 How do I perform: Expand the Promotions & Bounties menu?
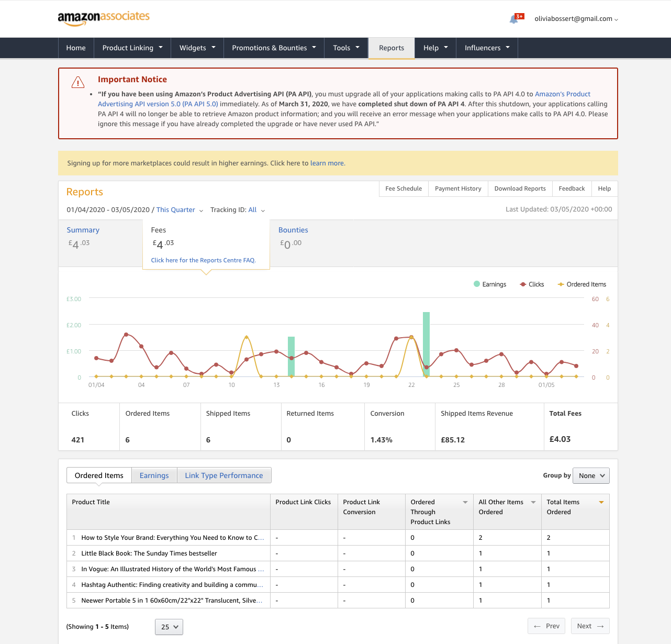click(x=274, y=48)
